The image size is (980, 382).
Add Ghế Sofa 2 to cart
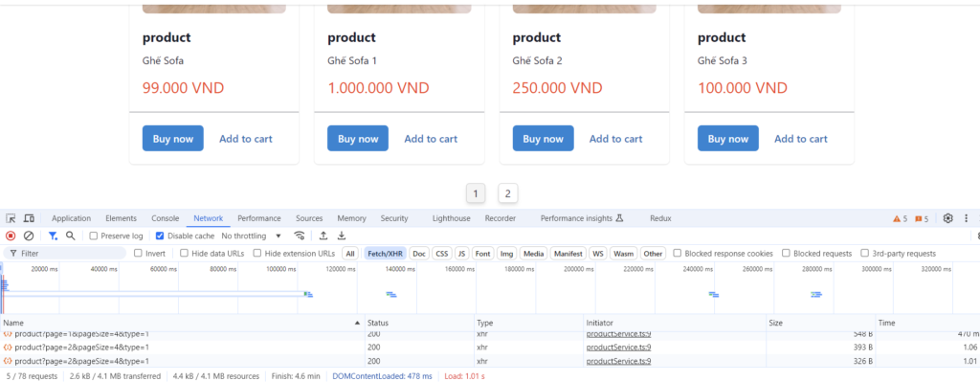[615, 139]
